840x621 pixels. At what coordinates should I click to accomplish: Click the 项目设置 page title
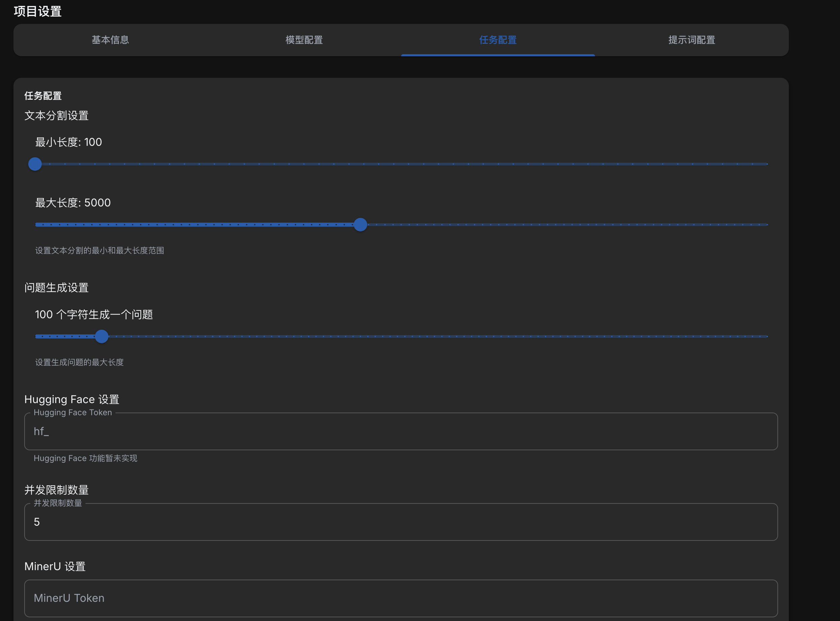coord(38,11)
